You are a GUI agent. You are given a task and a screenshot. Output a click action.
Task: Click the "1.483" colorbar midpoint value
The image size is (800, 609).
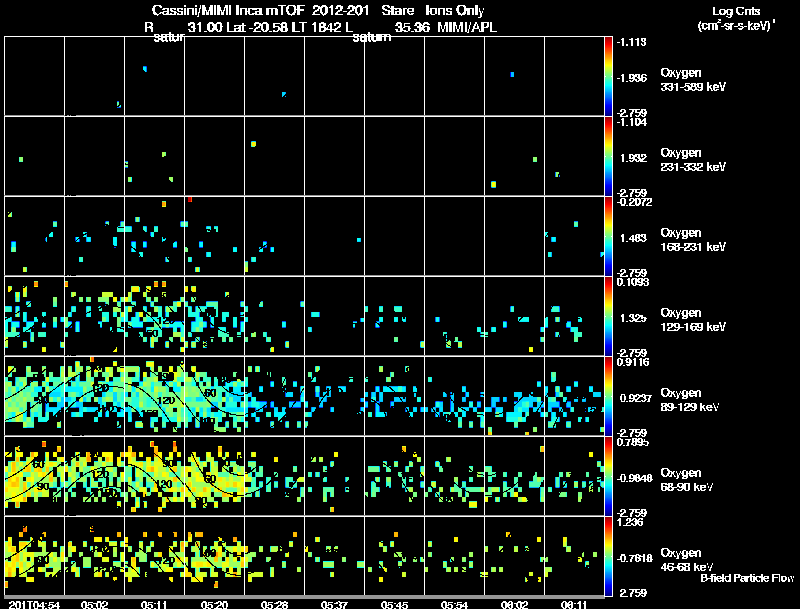coord(633,238)
